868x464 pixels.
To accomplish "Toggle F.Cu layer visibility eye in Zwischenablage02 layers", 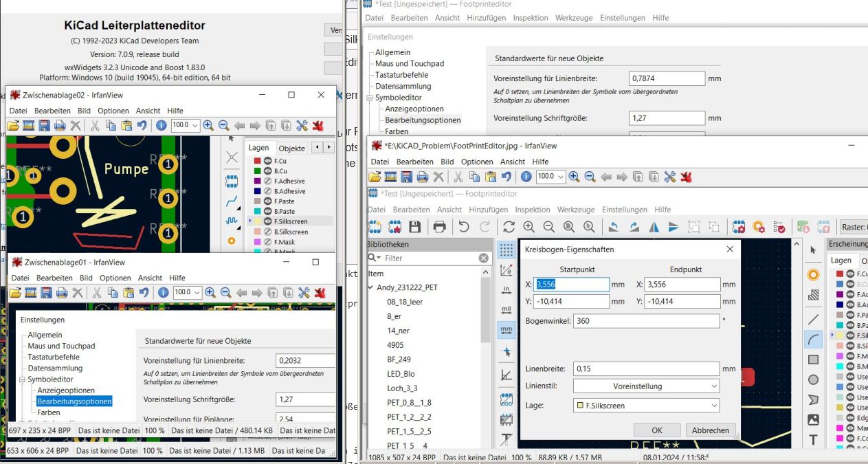I will coord(268,161).
